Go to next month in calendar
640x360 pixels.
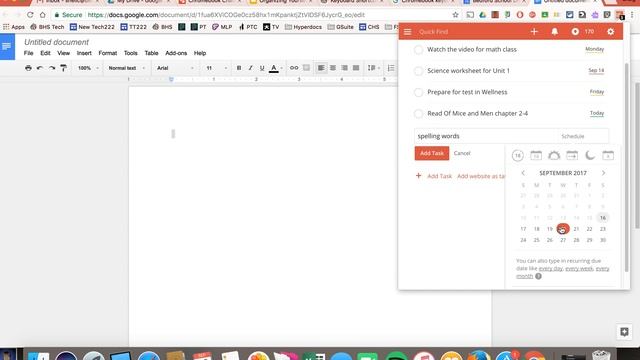coord(603,173)
